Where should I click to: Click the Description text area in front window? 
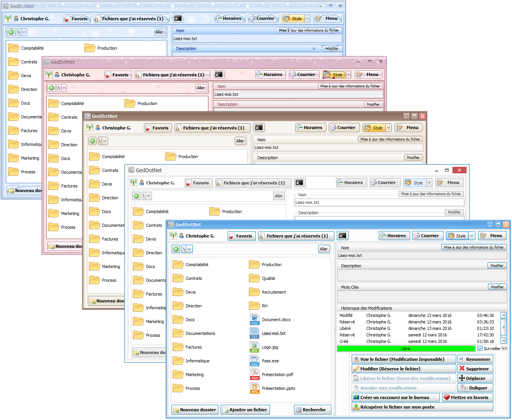[422, 275]
